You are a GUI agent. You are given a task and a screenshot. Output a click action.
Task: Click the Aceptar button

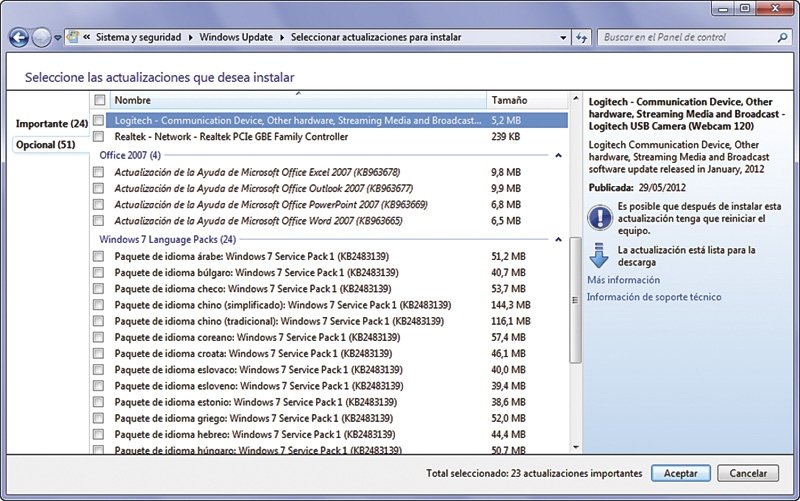[x=681, y=473]
